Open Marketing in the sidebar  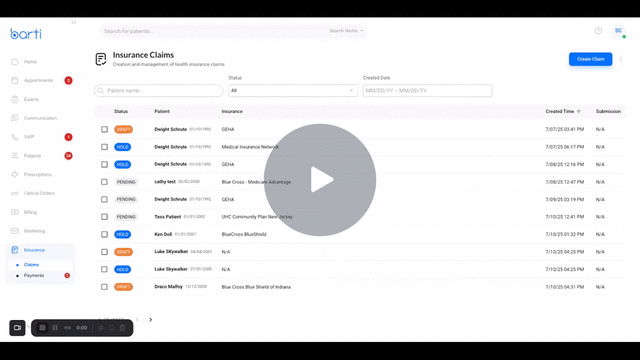[34, 231]
